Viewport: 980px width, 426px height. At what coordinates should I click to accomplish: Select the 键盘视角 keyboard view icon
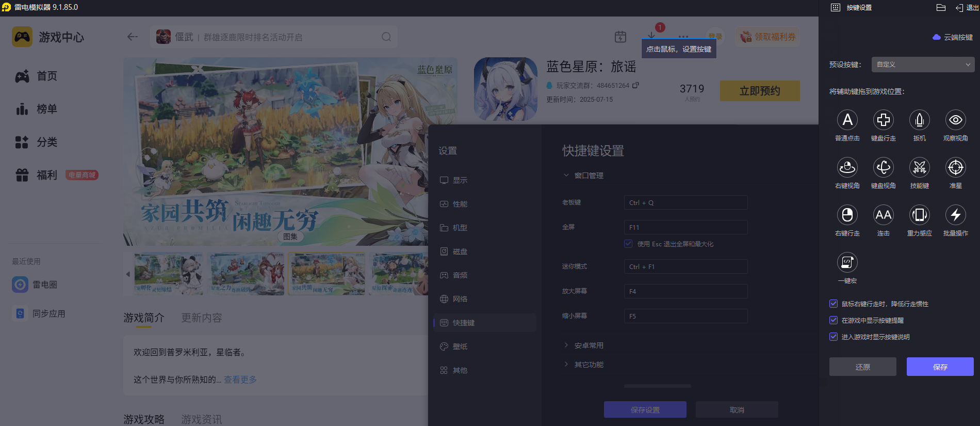(883, 167)
